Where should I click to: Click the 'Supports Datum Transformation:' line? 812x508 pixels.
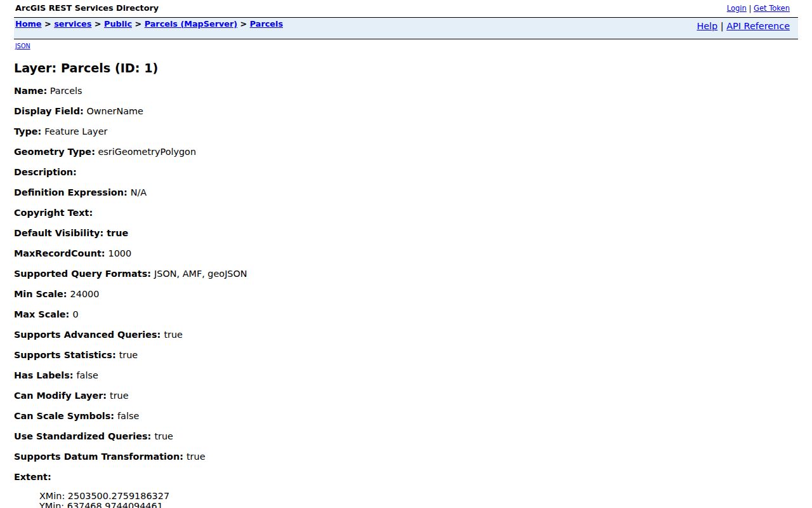tap(110, 457)
